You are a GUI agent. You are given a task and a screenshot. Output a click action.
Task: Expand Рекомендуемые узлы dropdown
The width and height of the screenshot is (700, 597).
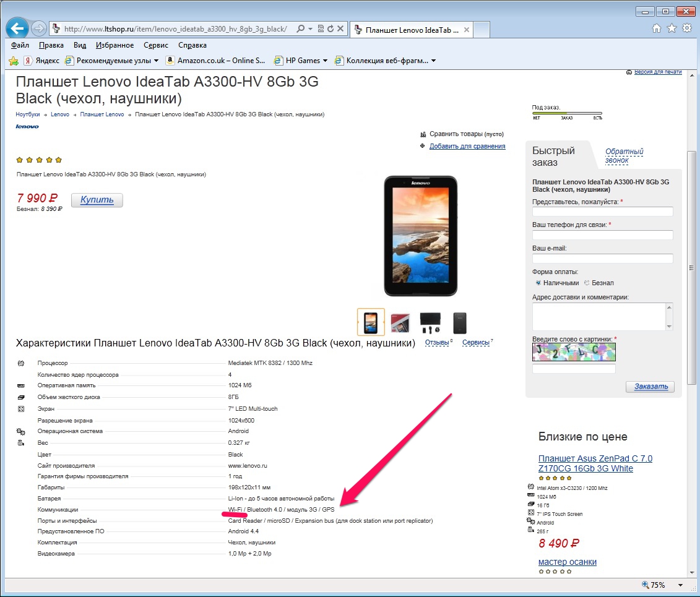[x=156, y=61]
